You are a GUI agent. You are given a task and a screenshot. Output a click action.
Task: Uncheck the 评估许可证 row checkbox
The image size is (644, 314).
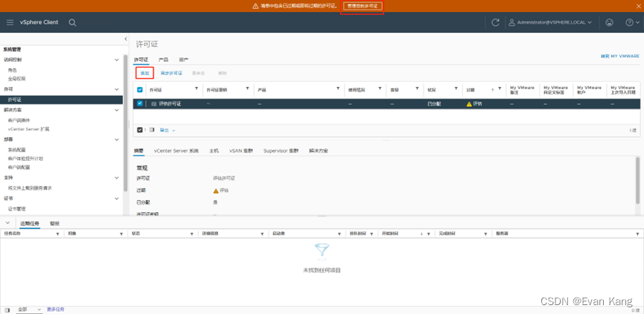point(140,103)
